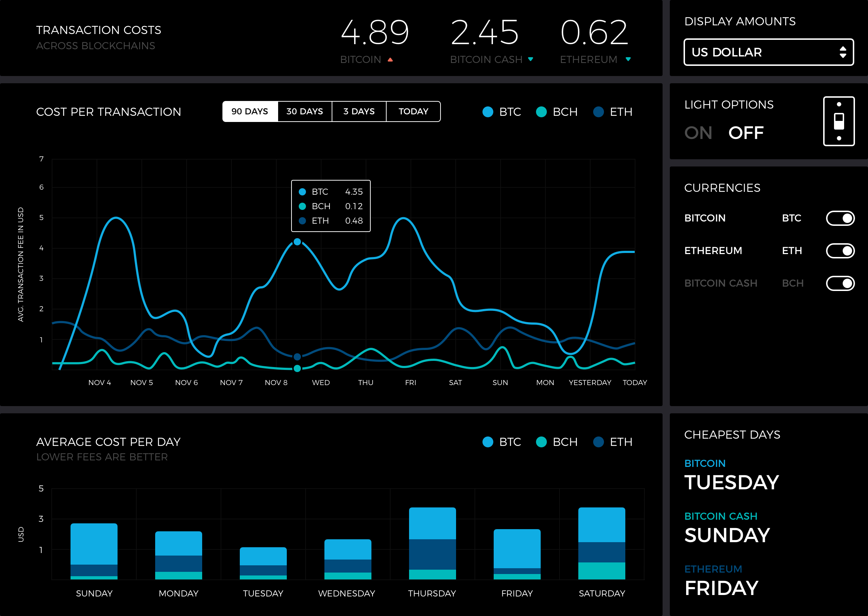Toggle the Ethereum ETH currency switch
The height and width of the screenshot is (616, 868).
coord(840,251)
